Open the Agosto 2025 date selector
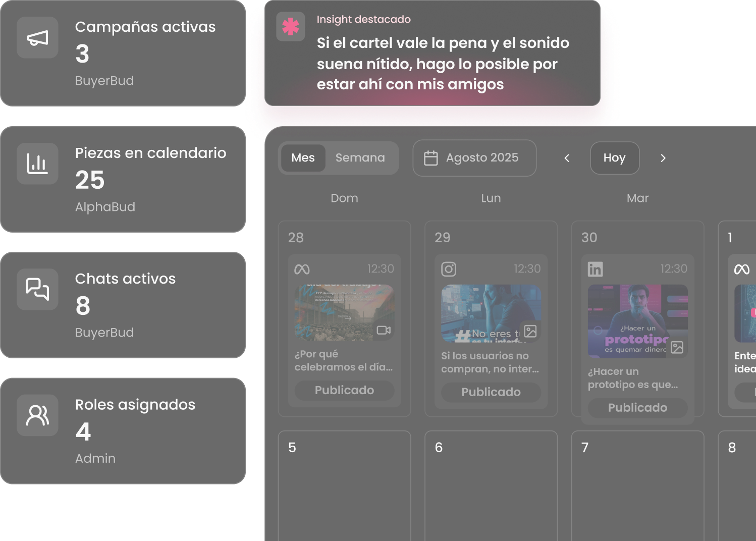Viewport: 756px width, 541px height. [474, 158]
